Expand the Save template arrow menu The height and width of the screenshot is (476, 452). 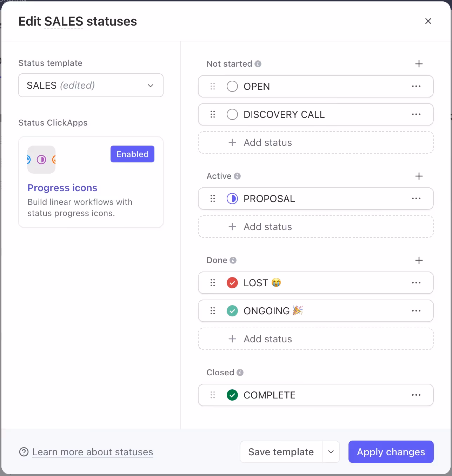331,452
